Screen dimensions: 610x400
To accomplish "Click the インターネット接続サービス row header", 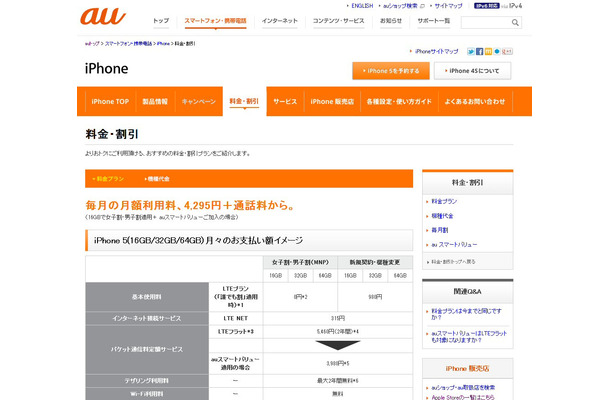I will 147,318.
